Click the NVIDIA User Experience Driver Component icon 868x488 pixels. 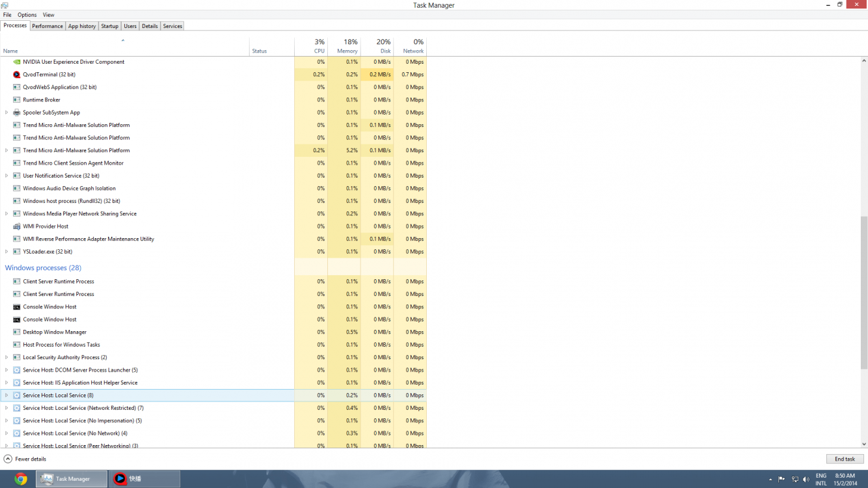(x=17, y=62)
